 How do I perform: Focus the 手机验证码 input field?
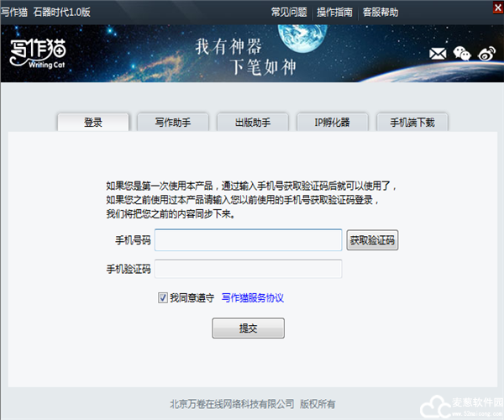pos(248,269)
